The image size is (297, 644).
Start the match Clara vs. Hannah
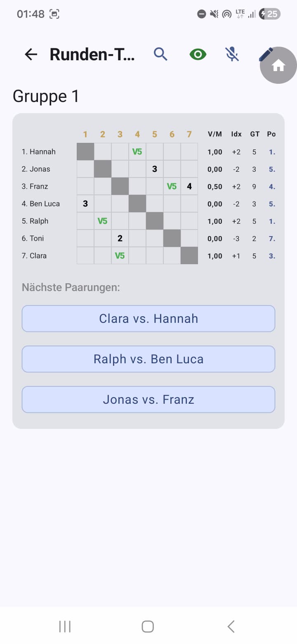(x=148, y=318)
